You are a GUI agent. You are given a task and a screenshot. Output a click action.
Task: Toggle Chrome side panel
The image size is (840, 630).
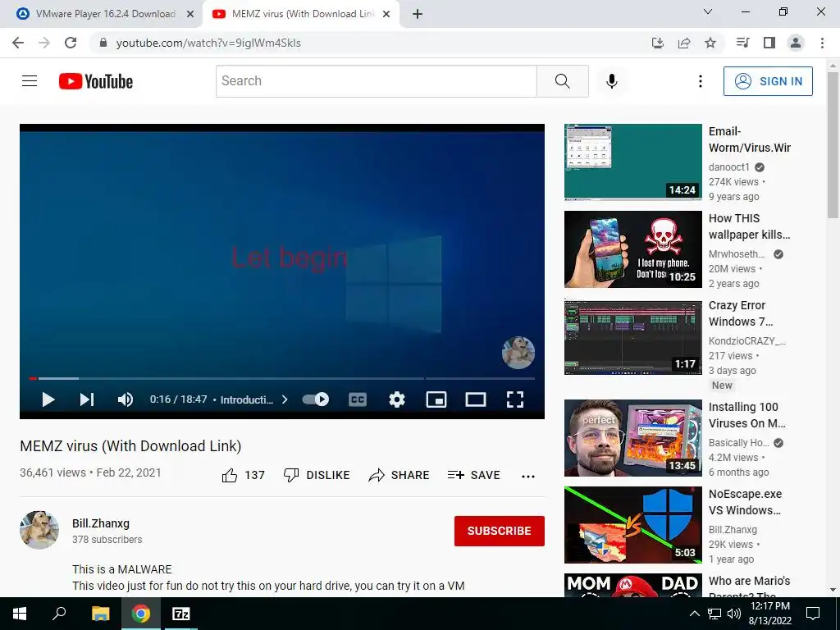(x=769, y=43)
